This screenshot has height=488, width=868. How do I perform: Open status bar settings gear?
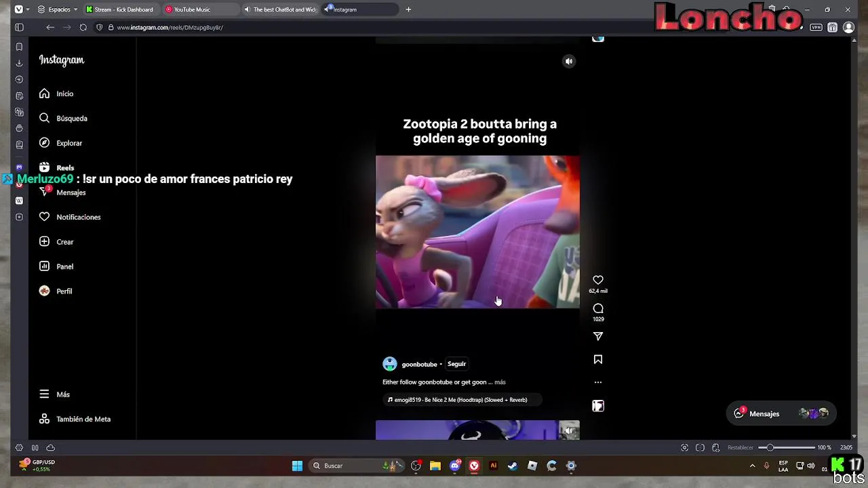(19, 447)
